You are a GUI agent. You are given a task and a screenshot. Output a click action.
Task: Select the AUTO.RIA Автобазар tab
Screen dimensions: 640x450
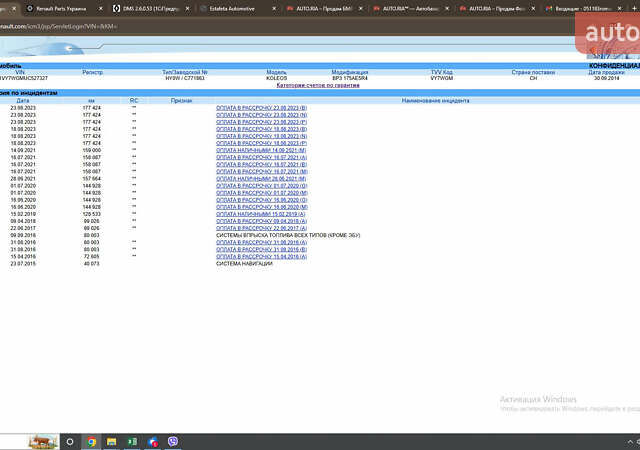coord(413,8)
